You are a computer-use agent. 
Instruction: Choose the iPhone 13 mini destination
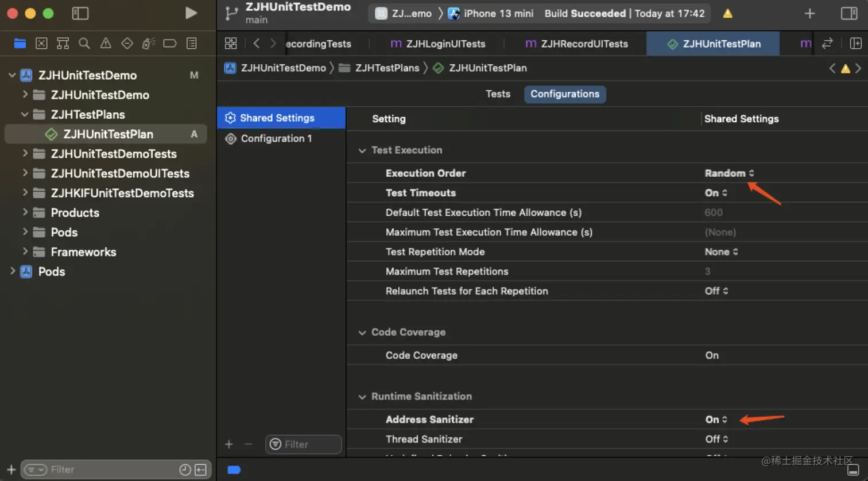pyautogui.click(x=491, y=13)
